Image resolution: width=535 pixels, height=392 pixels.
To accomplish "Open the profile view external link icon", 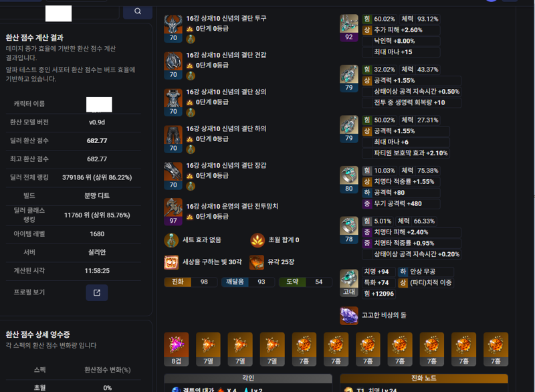I will 97,293.
